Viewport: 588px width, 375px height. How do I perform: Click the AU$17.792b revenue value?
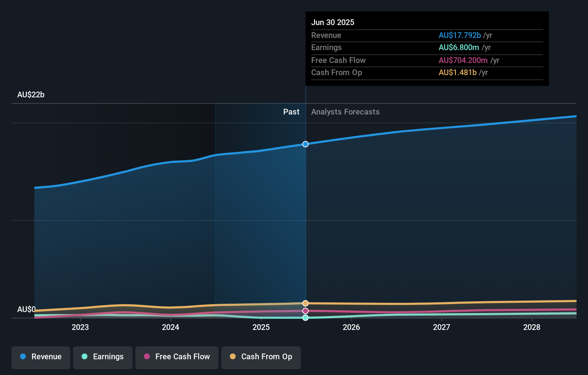pyautogui.click(x=459, y=35)
